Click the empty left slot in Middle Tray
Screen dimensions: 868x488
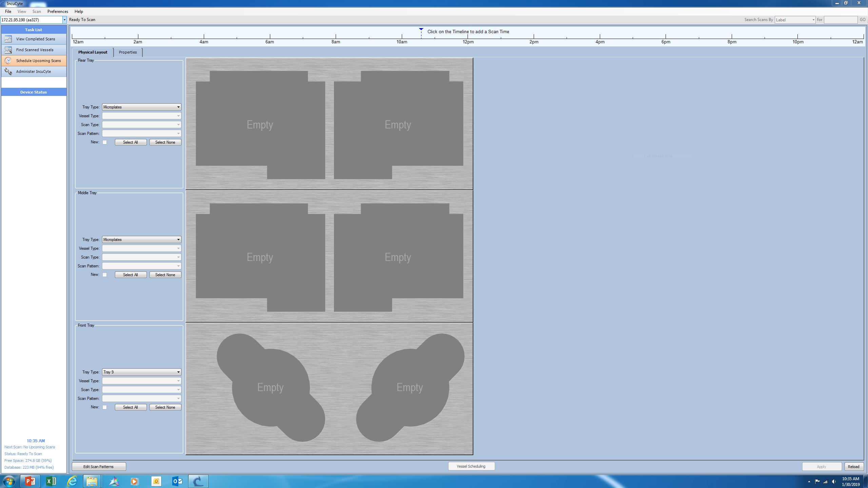pyautogui.click(x=260, y=257)
